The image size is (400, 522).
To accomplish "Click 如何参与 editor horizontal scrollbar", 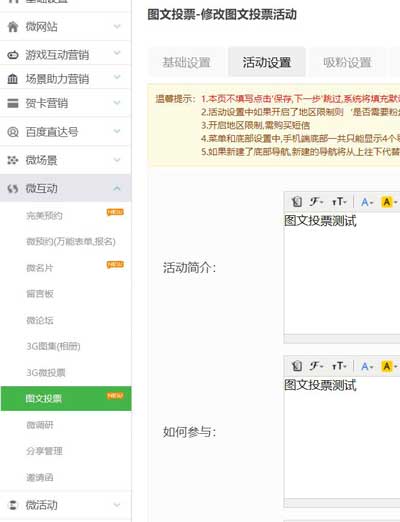I will point(342,503).
